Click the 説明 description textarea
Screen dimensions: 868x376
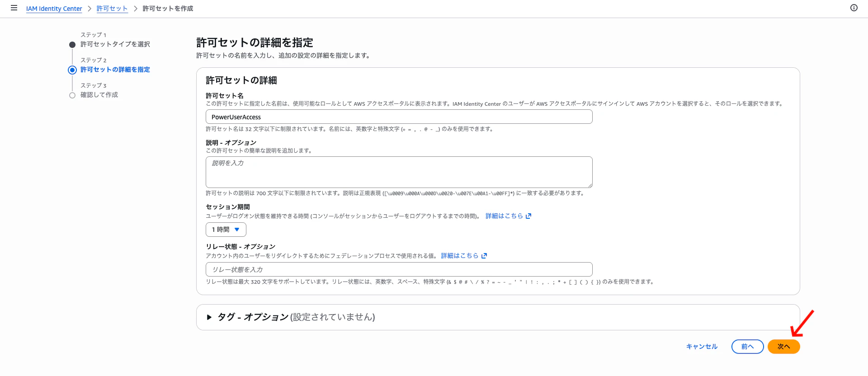(x=399, y=172)
